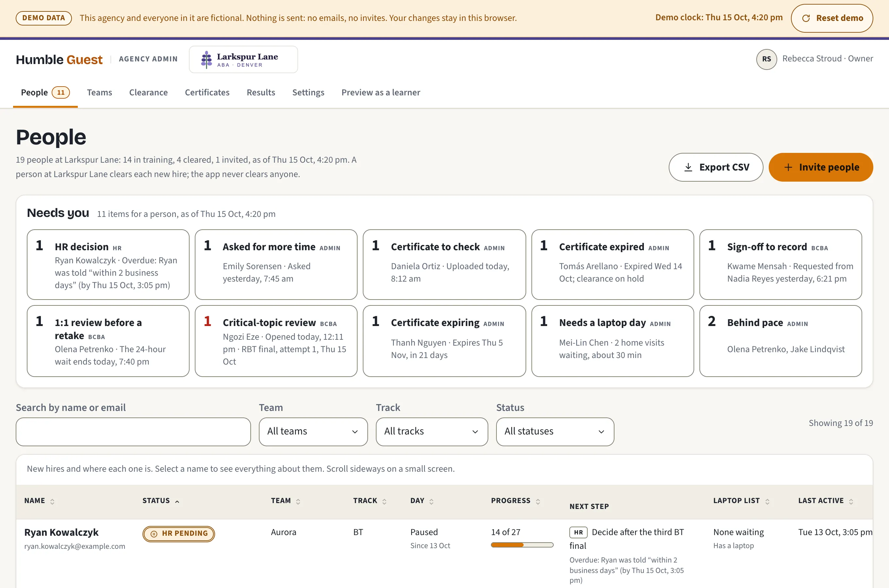889x588 pixels.
Task: Open the Needs a laptop day card
Action: (612, 341)
